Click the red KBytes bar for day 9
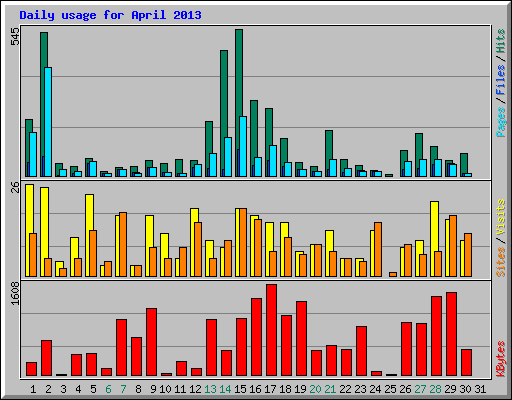Screen dimensions: 512x400 (x=151, y=342)
